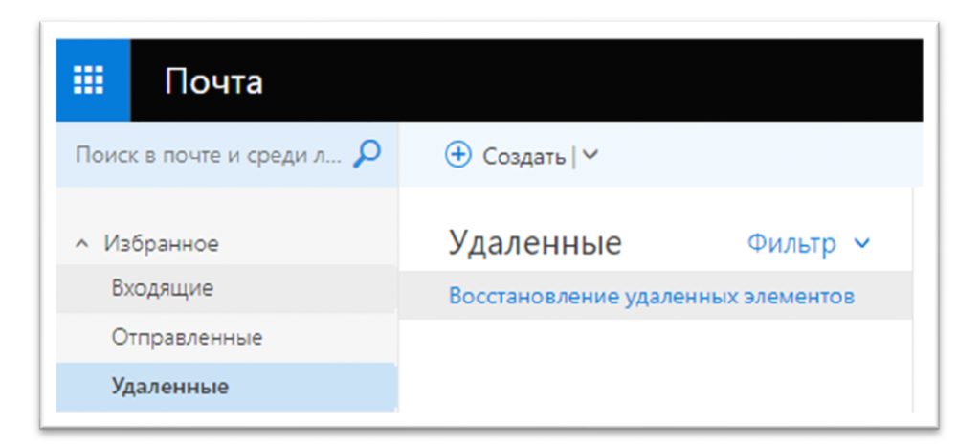The image size is (980, 447).
Task: Focus the Поиск в почте search field
Action: [x=208, y=155]
